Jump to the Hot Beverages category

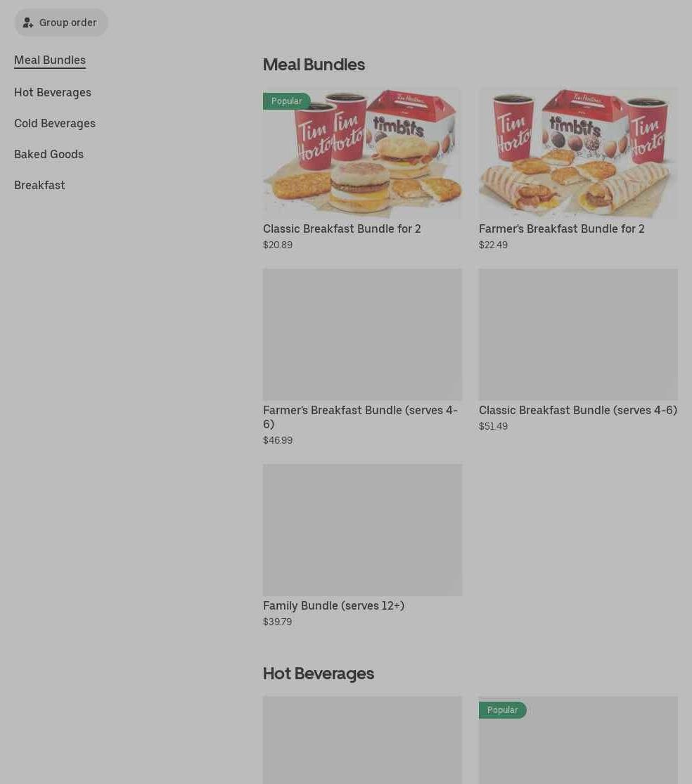click(53, 93)
